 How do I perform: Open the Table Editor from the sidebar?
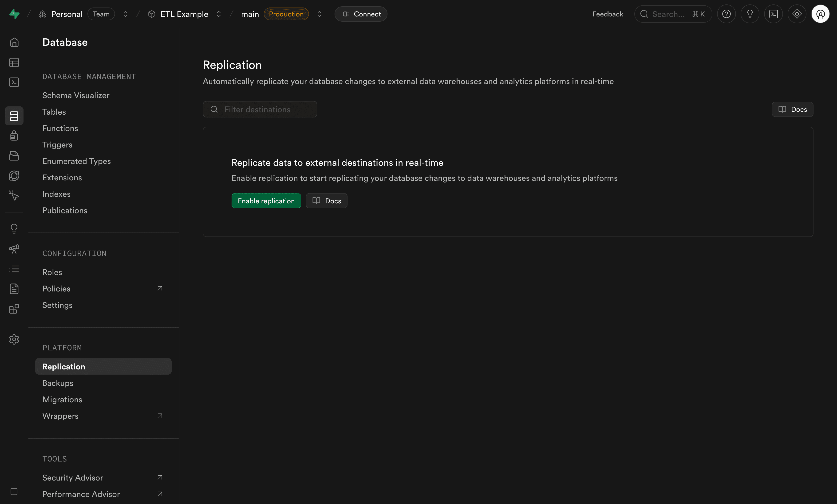pos(14,62)
